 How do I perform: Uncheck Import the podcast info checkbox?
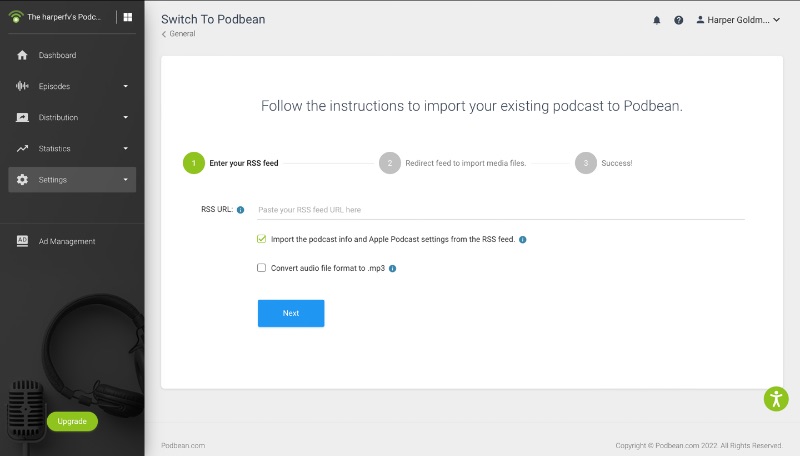click(261, 239)
